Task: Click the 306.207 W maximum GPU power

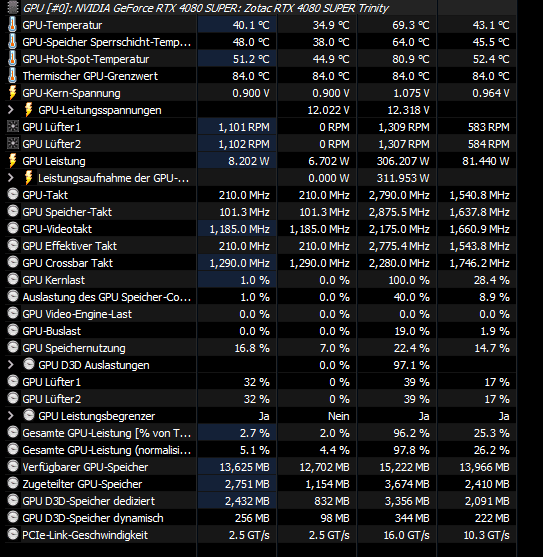Action: (403, 161)
